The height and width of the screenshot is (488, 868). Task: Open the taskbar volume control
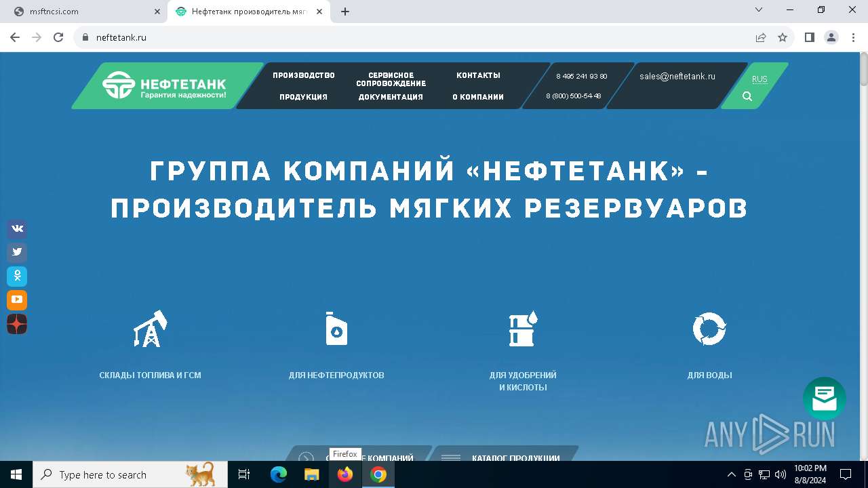click(780, 474)
